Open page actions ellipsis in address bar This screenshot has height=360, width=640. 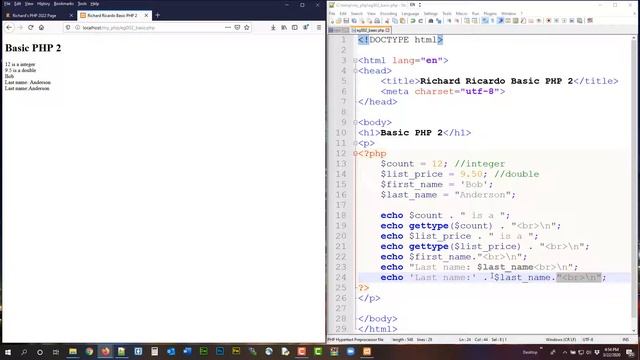point(228,27)
